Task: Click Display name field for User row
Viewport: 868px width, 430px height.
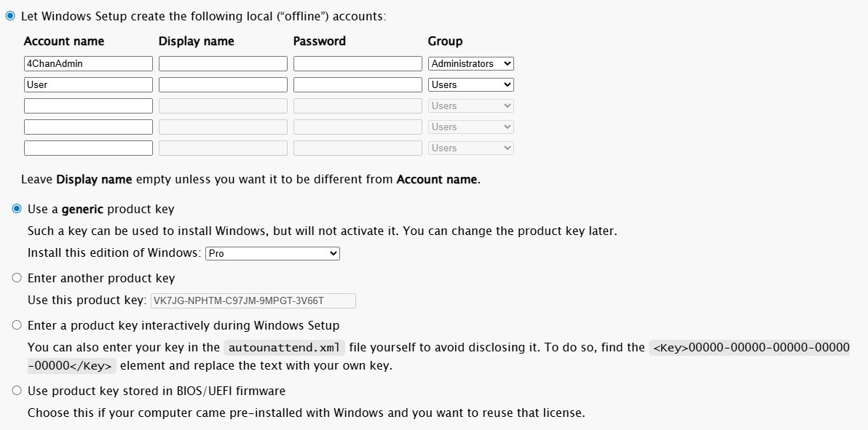Action: tap(223, 84)
